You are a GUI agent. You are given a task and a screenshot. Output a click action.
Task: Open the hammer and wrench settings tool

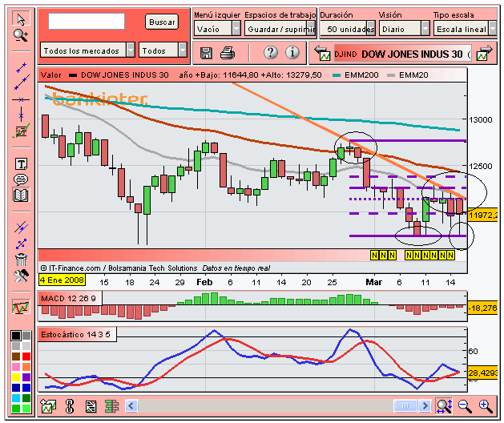coord(21,276)
